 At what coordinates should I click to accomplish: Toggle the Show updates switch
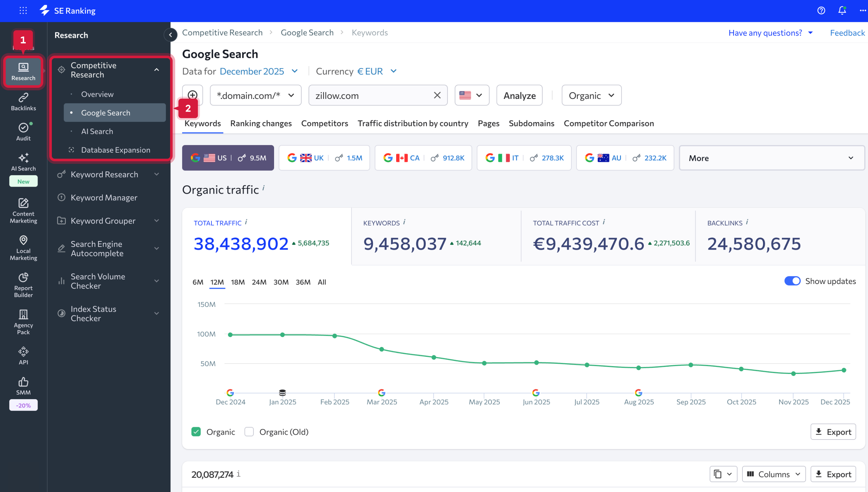coord(792,281)
